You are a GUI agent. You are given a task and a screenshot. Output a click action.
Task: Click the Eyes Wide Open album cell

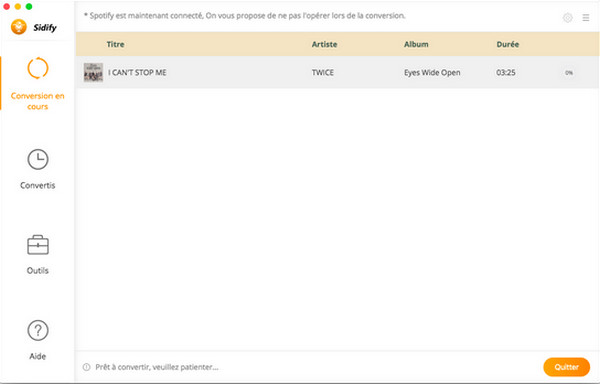click(x=432, y=72)
